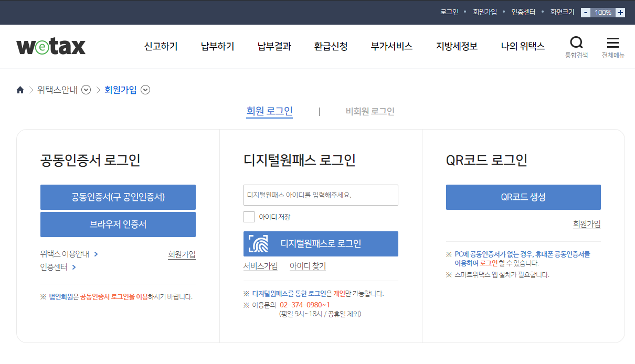Open the 납부결과 menu
The width and height of the screenshot is (635, 364).
(x=274, y=46)
